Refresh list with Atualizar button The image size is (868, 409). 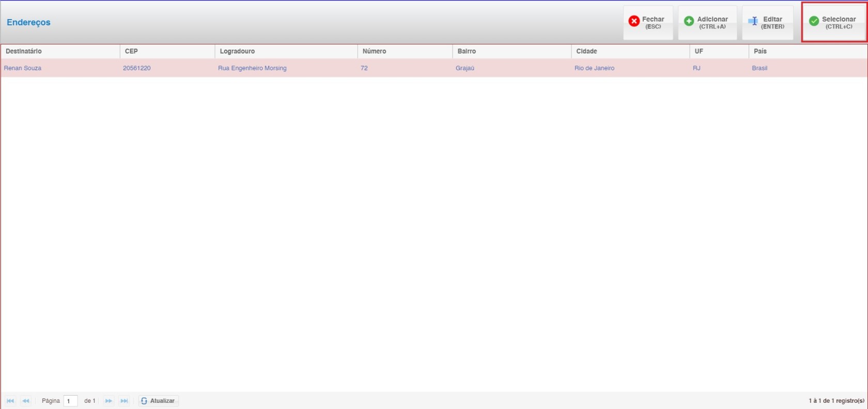[x=158, y=401]
